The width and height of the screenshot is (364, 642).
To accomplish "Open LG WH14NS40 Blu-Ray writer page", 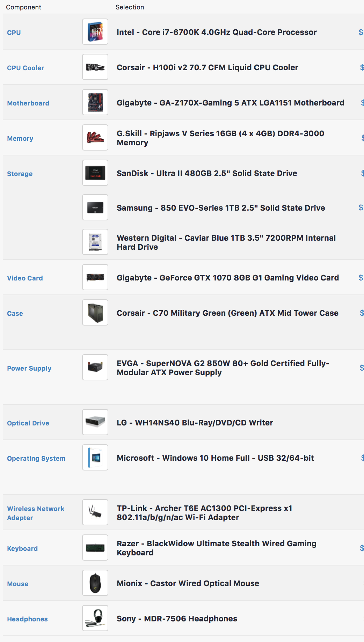I will point(195,423).
